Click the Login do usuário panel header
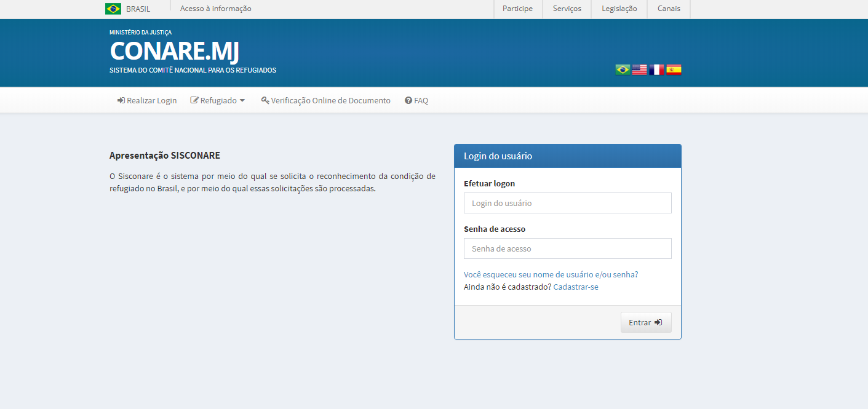 (567, 156)
